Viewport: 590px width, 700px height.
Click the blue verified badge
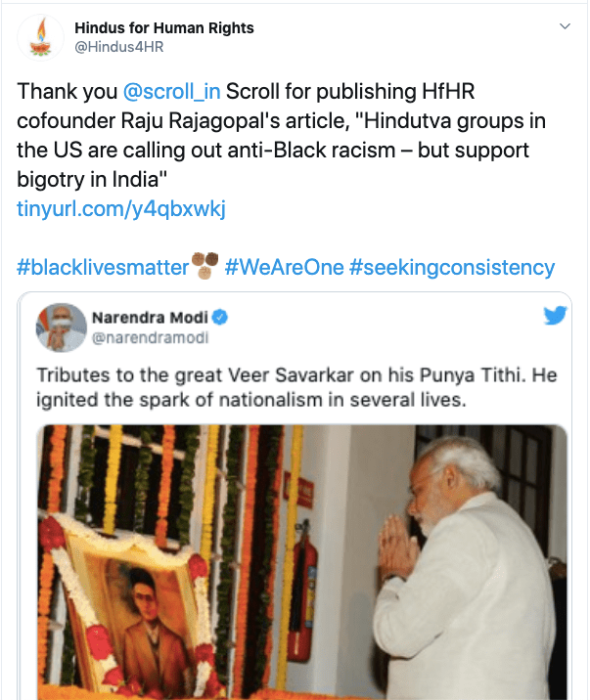point(220,318)
